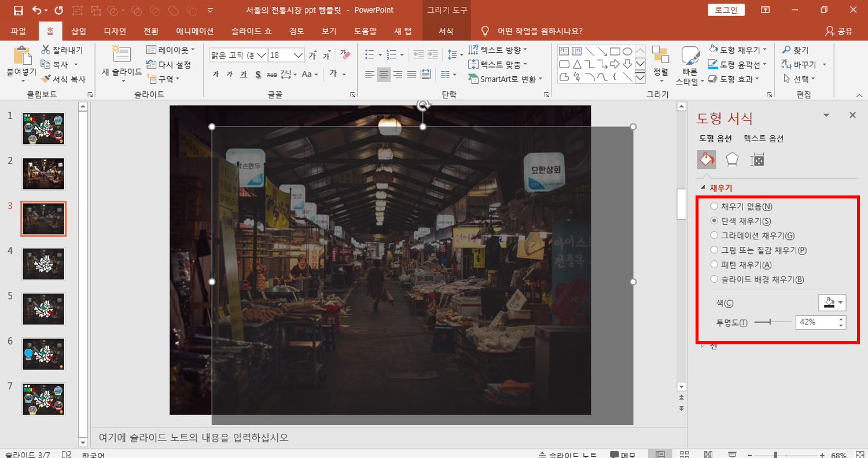Toggle bold 가 formatting button

(216, 74)
